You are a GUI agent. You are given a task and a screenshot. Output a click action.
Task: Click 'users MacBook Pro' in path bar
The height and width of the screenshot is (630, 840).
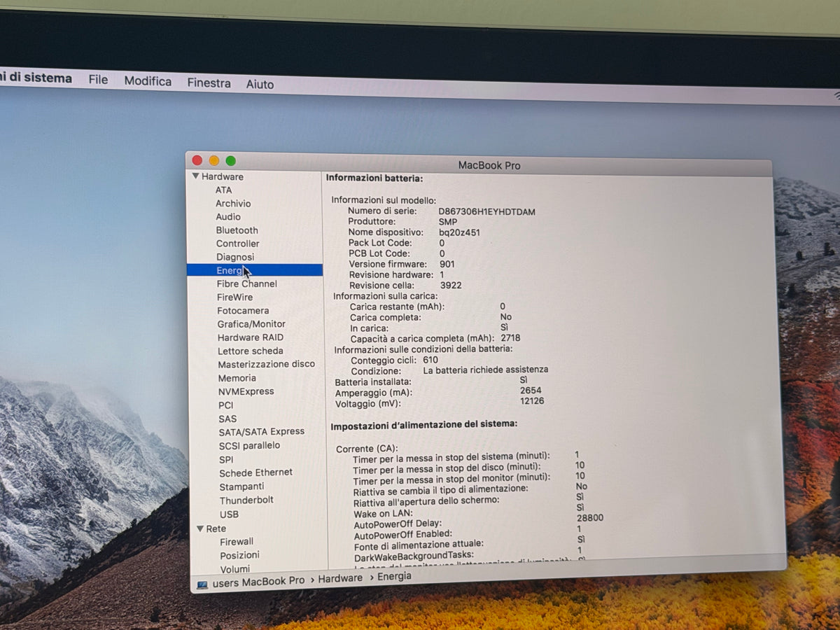258,582
